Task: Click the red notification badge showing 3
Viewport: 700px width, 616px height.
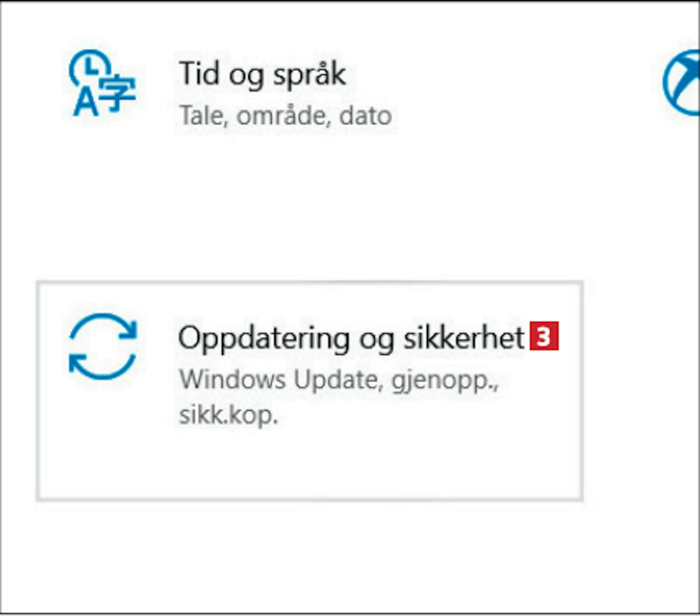Action: 544,336
